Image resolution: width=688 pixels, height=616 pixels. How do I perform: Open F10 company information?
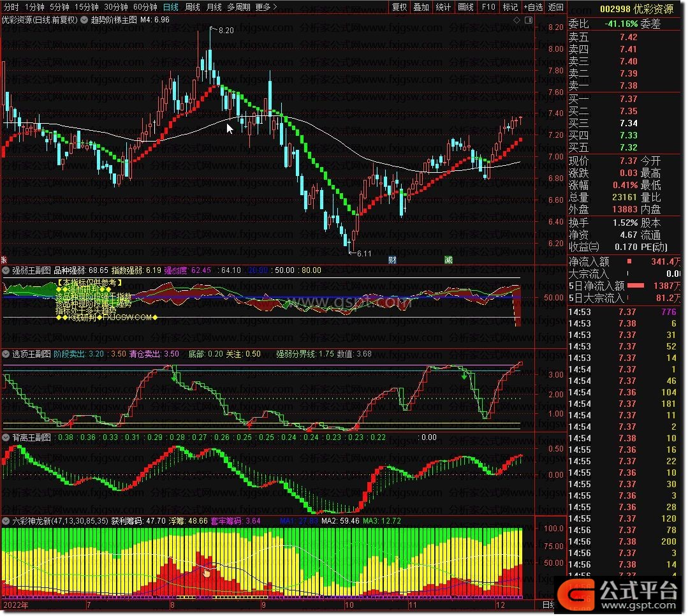(x=488, y=7)
